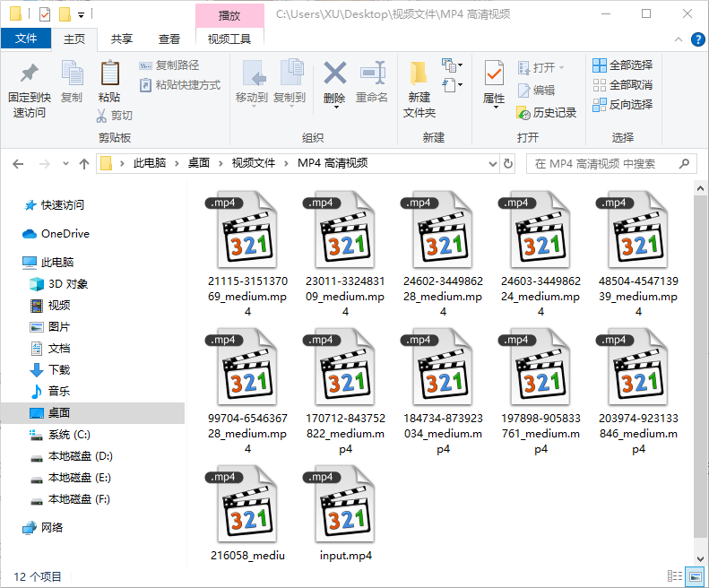Switch to Home (主页) tab
Image resolution: width=709 pixels, height=588 pixels.
pos(74,39)
